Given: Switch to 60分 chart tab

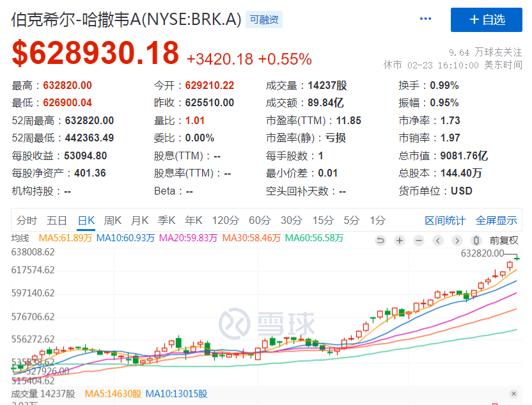Looking at the screenshot, I should point(260,220).
